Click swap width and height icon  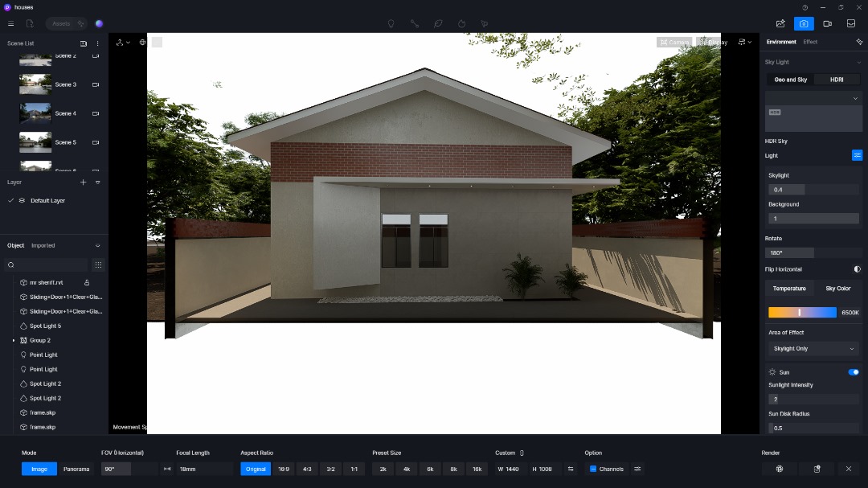click(571, 469)
